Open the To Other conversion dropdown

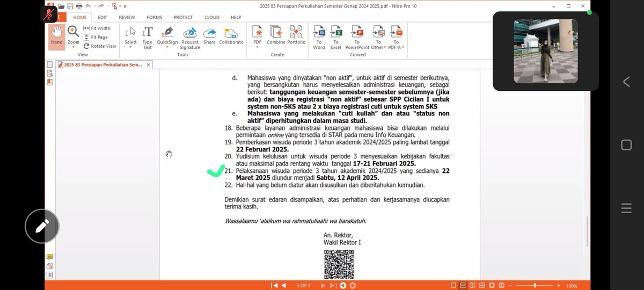pyautogui.click(x=378, y=37)
